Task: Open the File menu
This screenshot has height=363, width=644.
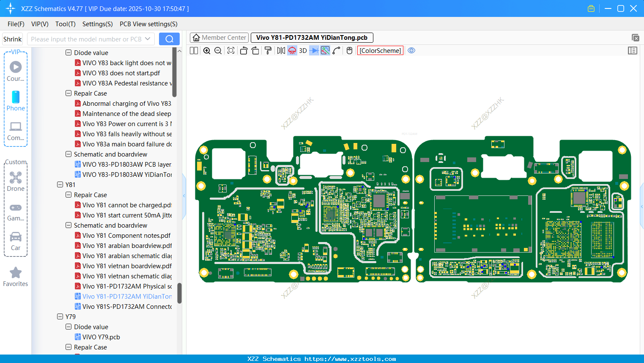Action: pyautogui.click(x=16, y=24)
